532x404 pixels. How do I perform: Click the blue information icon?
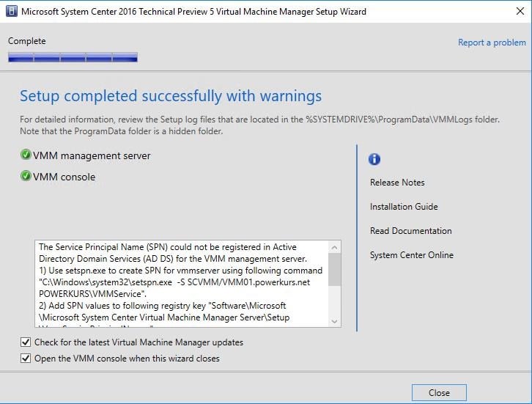point(374,159)
